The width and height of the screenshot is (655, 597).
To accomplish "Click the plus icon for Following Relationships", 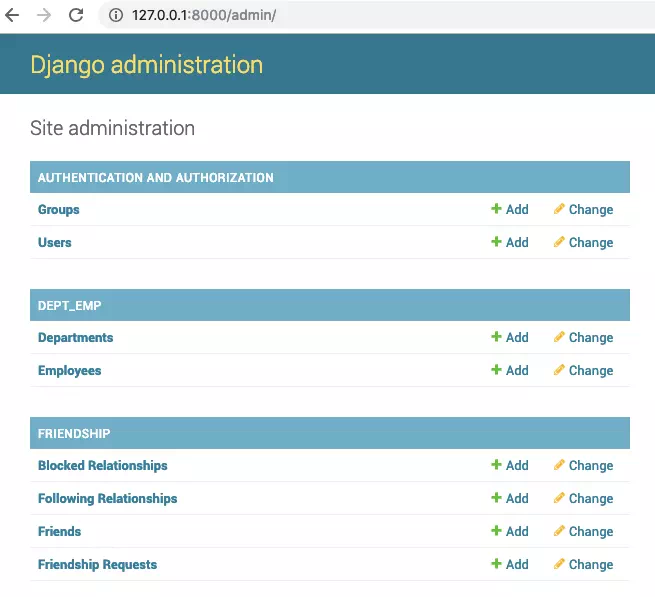I will tap(496, 497).
